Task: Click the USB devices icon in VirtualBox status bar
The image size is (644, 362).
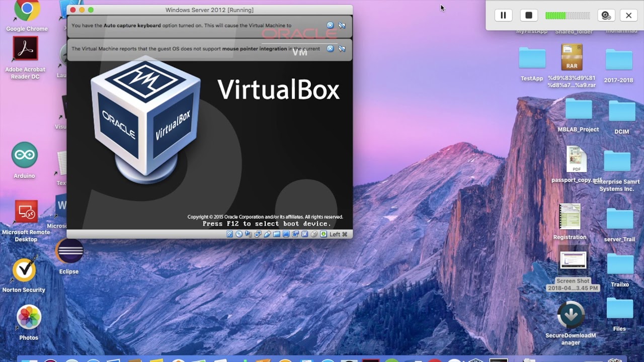Action: pyautogui.click(x=267, y=234)
